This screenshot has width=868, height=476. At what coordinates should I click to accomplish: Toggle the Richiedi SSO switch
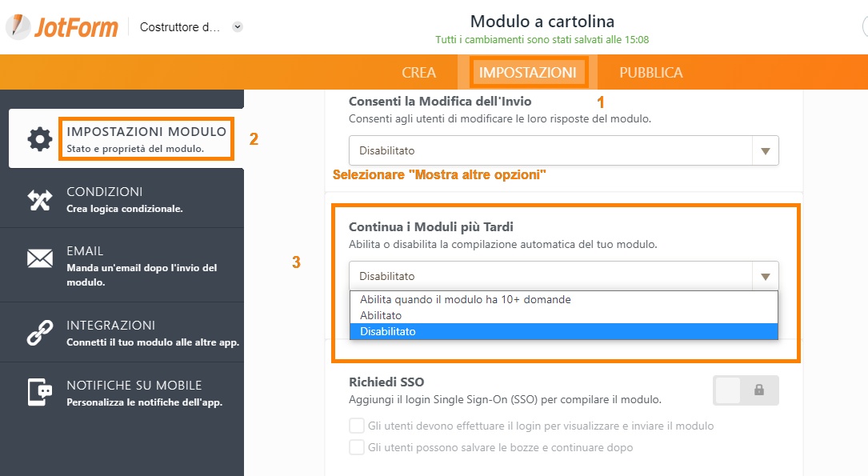point(746,390)
